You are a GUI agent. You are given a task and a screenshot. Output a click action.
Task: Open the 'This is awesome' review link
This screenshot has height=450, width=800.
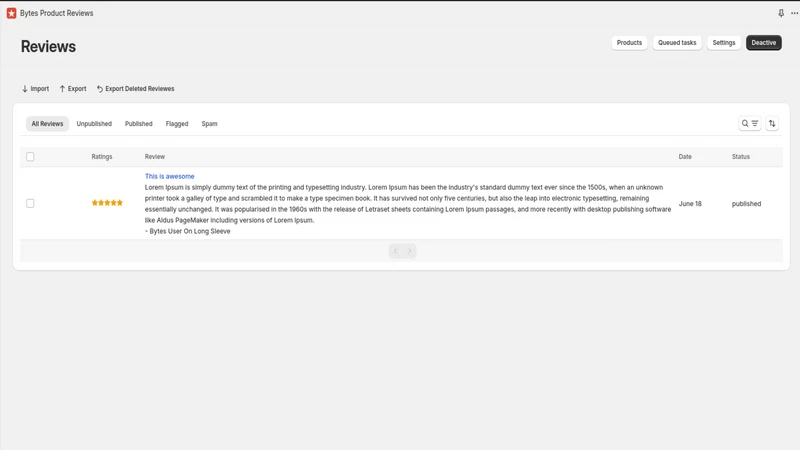(169, 177)
